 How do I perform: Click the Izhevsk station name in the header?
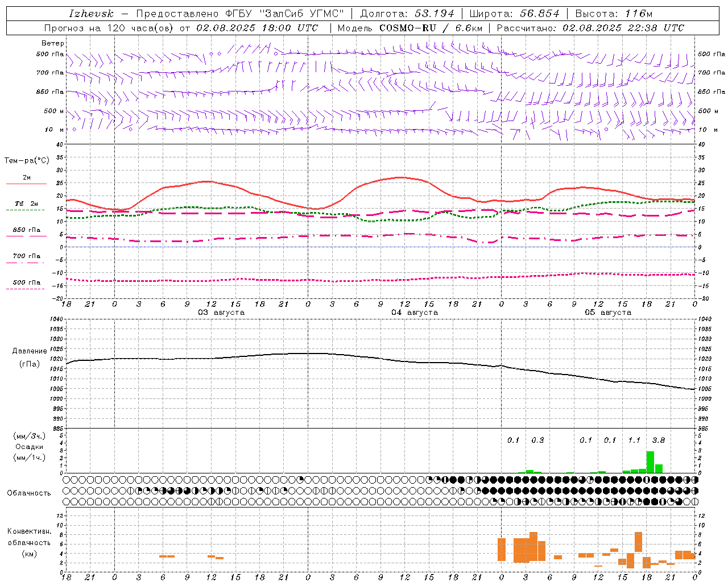pos(91,14)
